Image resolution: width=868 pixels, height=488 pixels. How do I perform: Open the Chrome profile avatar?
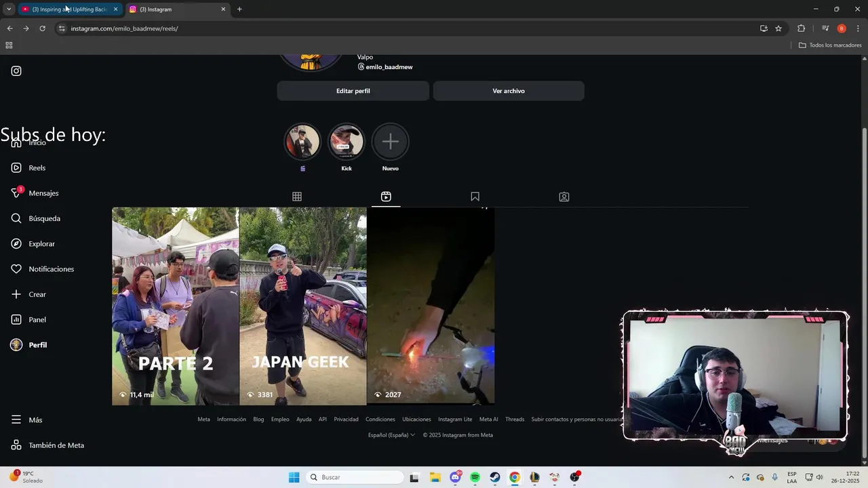pos(842,28)
